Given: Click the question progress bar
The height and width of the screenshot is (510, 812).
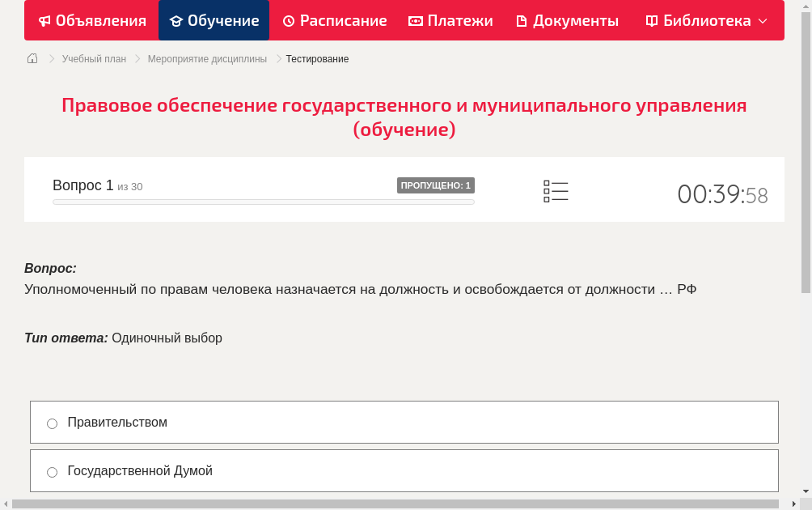Looking at the screenshot, I should [263, 202].
